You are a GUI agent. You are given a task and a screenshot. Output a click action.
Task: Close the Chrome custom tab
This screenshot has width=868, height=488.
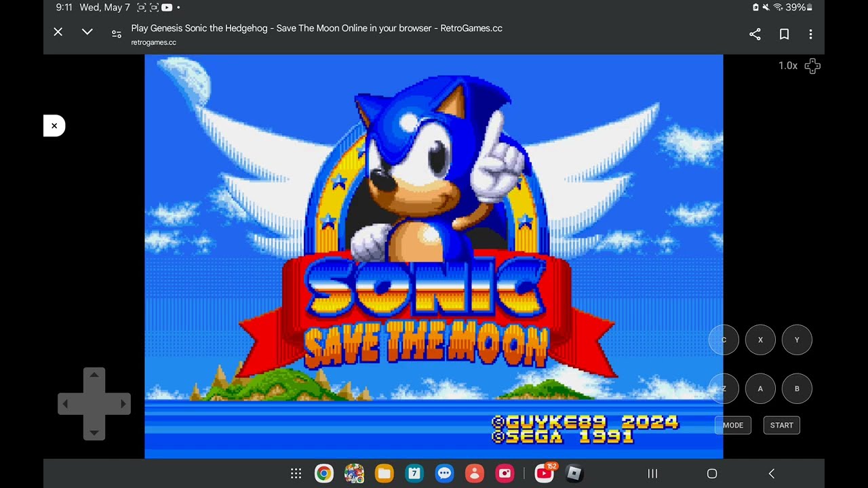coord(58,32)
